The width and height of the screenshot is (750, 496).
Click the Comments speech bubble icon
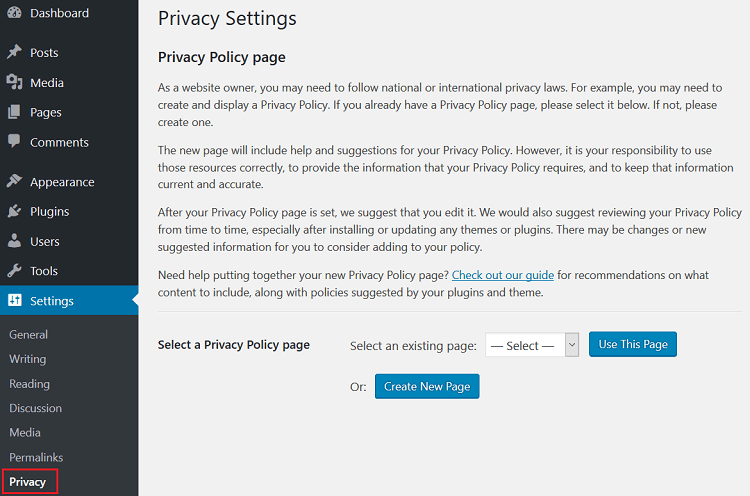pos(14,141)
